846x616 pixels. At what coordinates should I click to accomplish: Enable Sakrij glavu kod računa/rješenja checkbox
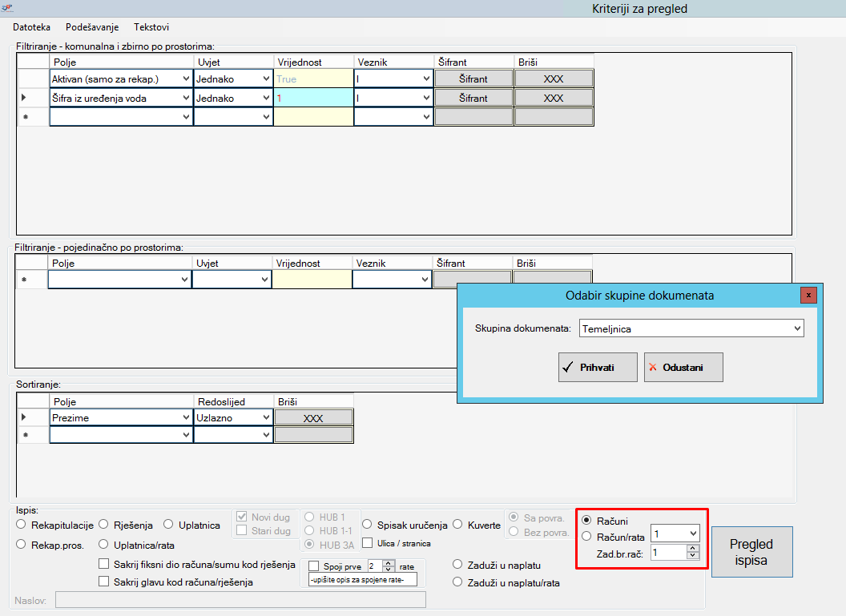pyautogui.click(x=103, y=582)
